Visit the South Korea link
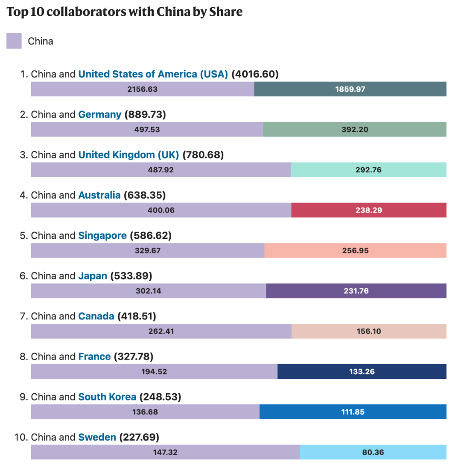461x476 pixels. [107, 397]
